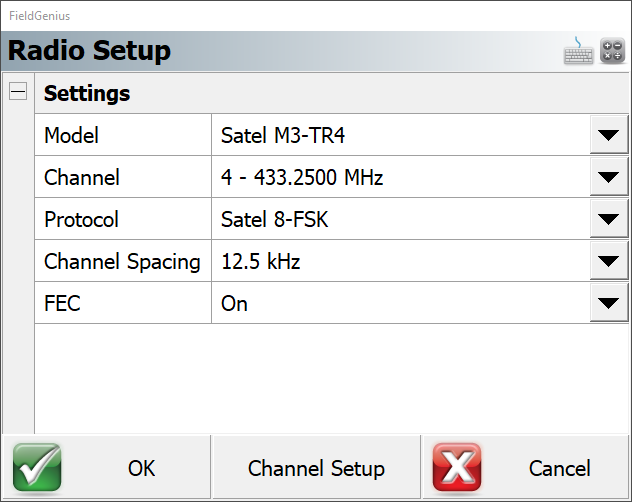Click the FEC On value field
The height and width of the screenshot is (502, 632).
coord(400,304)
